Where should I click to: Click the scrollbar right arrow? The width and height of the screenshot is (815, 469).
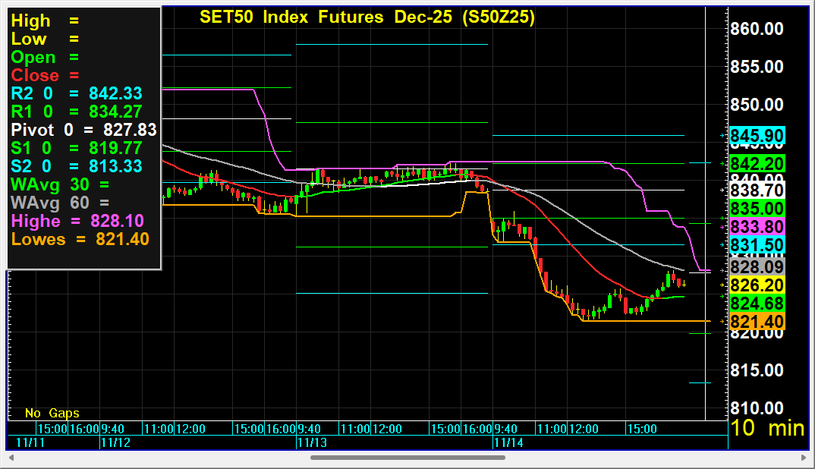coord(805,457)
